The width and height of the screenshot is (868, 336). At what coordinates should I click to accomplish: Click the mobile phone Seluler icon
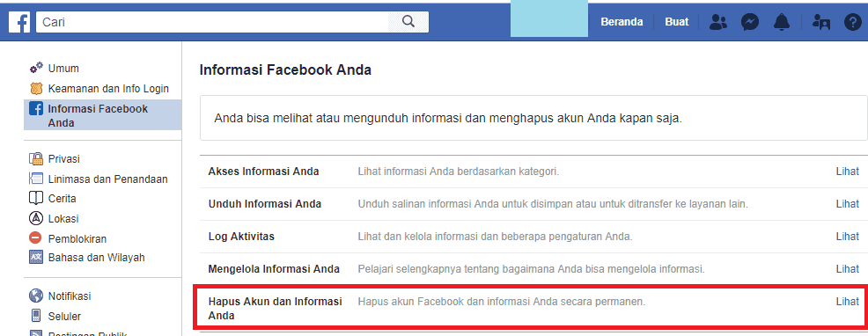36,316
